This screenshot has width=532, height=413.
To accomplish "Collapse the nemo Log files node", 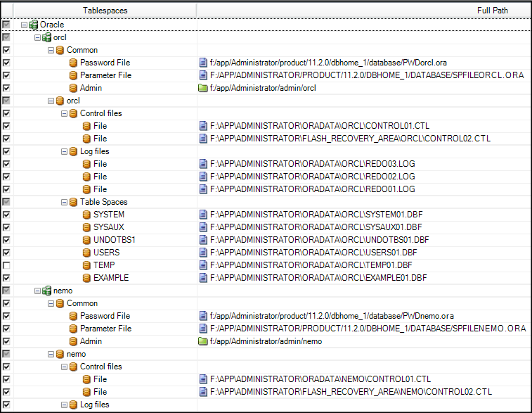I will coord(64,405).
